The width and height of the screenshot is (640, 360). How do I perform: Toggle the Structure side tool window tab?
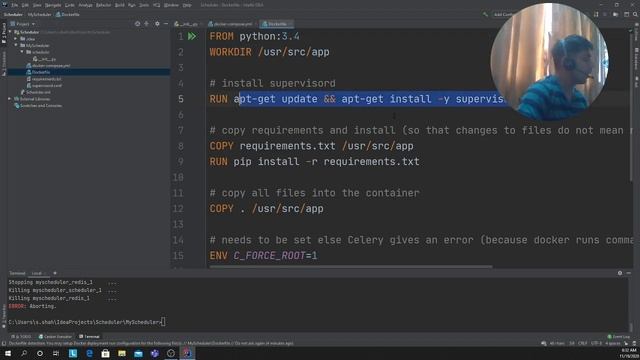[x=4, y=63]
